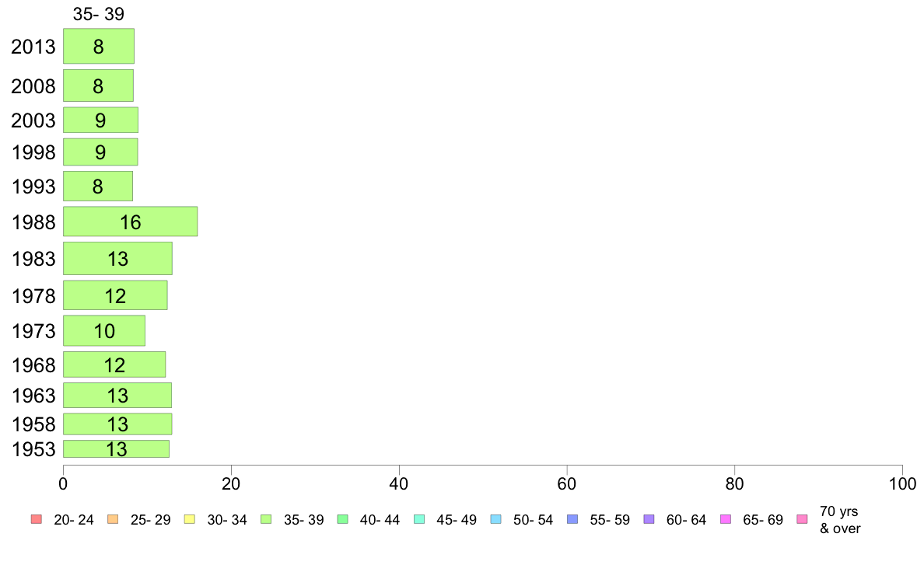Click the 35-39 header label above bars
This screenshot has width=924, height=572.
pyautogui.click(x=99, y=14)
